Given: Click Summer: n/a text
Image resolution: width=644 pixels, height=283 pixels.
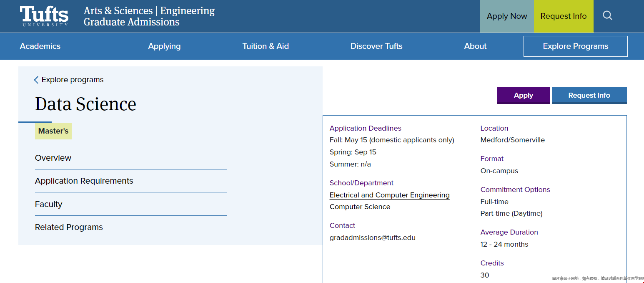Looking at the screenshot, I should coord(350,164).
